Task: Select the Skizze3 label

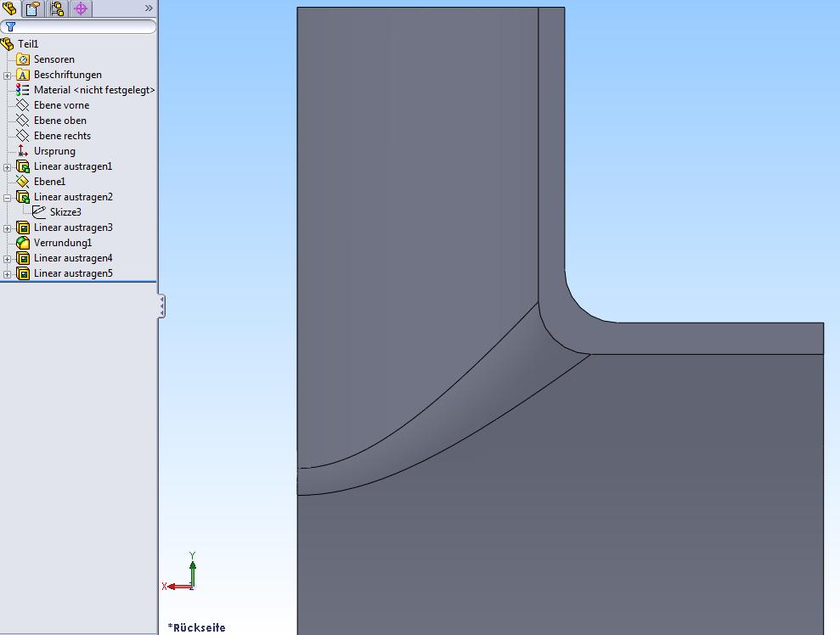Action: tap(65, 212)
